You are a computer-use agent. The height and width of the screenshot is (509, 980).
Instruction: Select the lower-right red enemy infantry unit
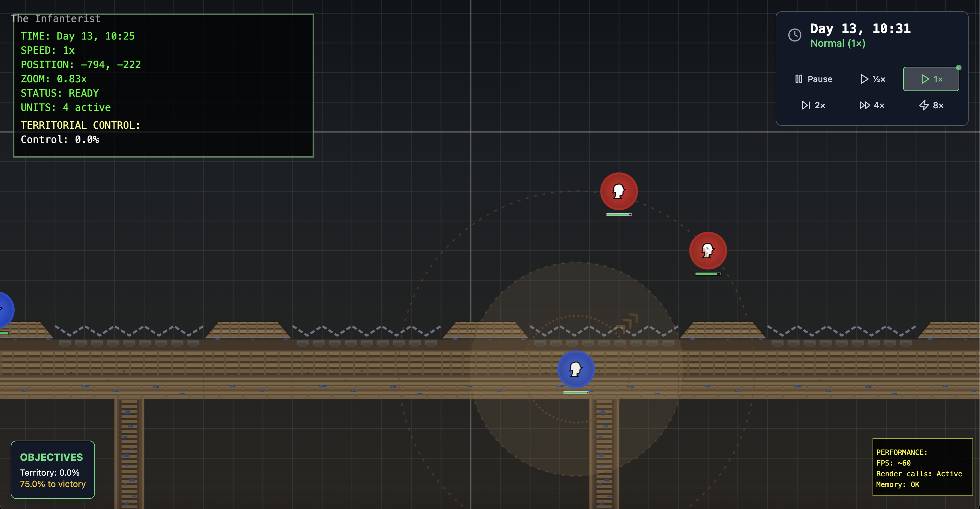pos(708,251)
